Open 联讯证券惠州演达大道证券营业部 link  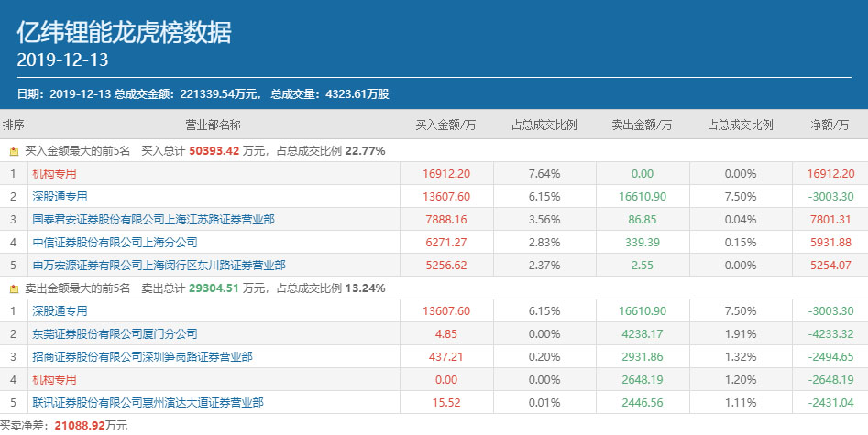[148, 403]
